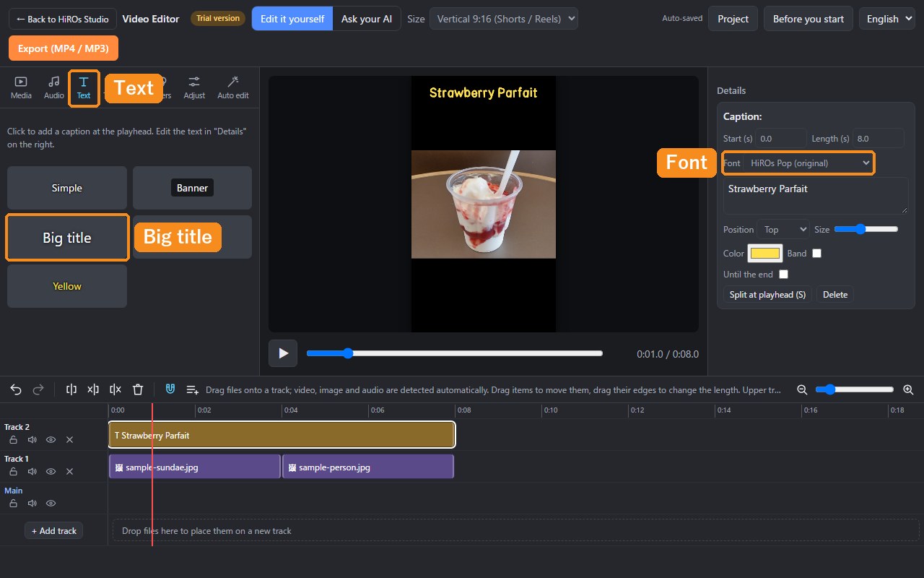The width and height of the screenshot is (924, 578).
Task: Open the Auto edit tab
Action: (233, 87)
